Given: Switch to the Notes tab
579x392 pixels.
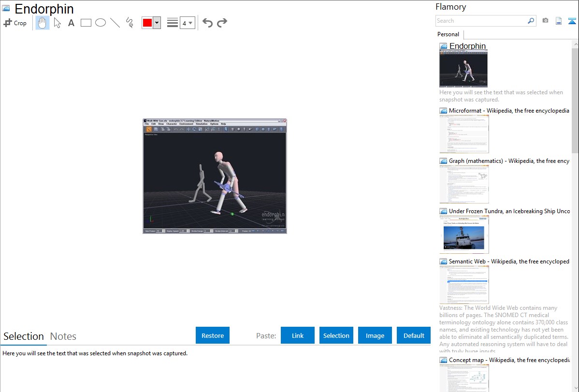Looking at the screenshot, I should point(63,336).
